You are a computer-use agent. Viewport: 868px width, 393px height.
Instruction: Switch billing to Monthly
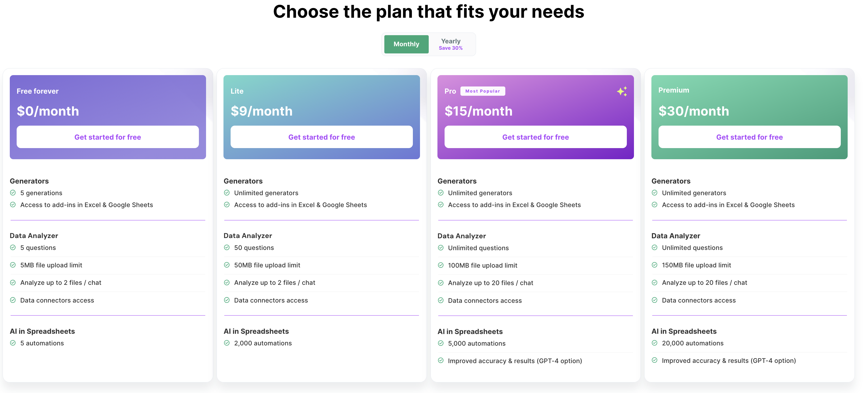(406, 44)
